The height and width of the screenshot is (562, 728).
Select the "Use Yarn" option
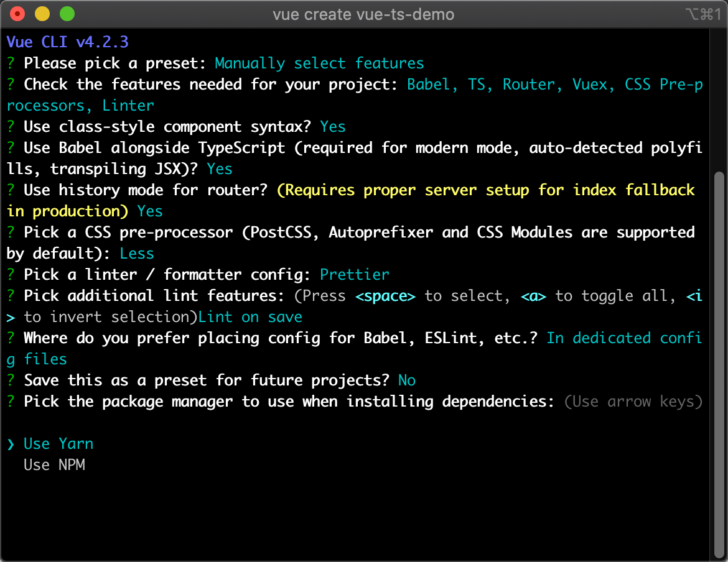[x=58, y=444]
